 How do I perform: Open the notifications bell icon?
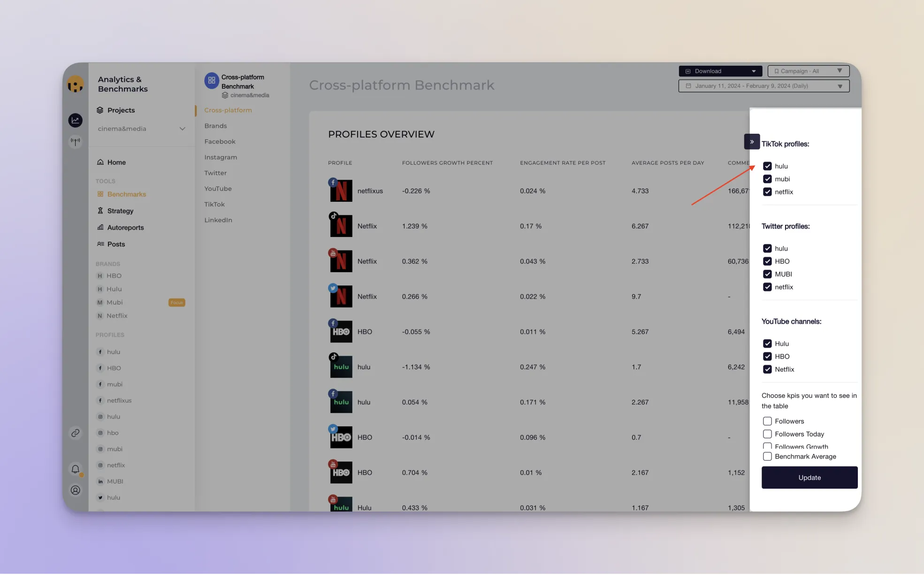(75, 469)
